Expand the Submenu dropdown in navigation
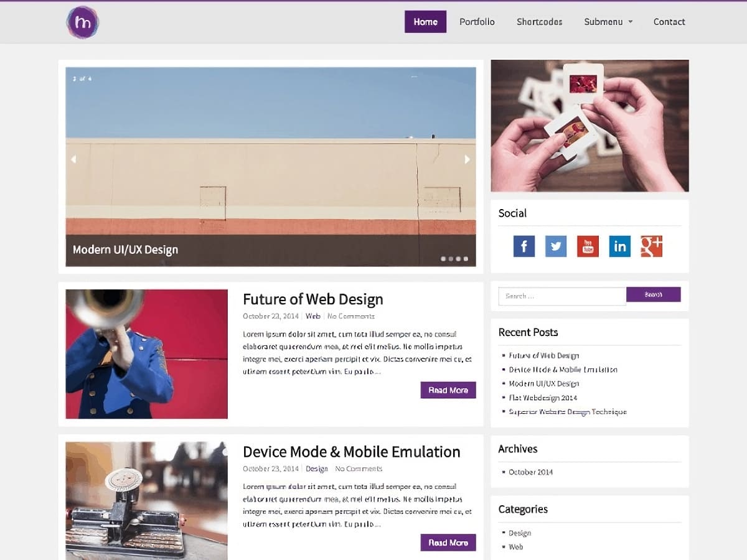This screenshot has height=560, width=747. coord(608,22)
